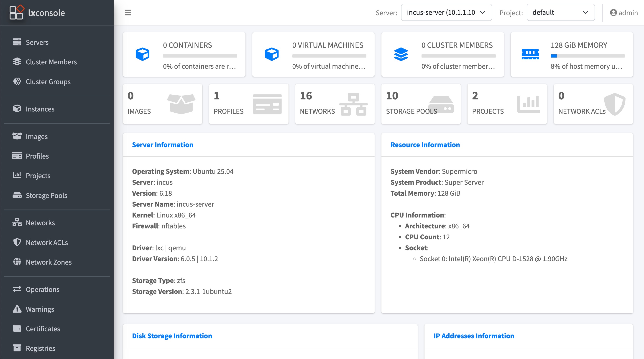644x359 pixels.
Task: Toggle the sidebar with the hamburger icon
Action: (x=128, y=13)
